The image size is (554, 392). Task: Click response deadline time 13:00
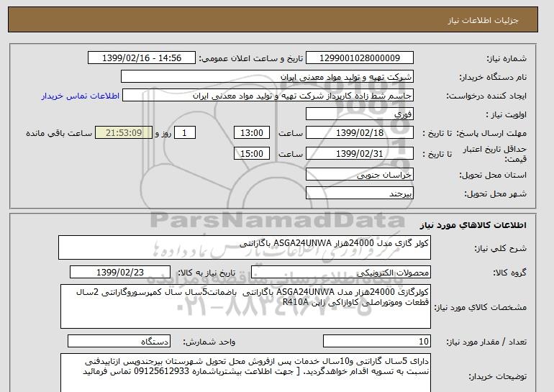[252, 133]
